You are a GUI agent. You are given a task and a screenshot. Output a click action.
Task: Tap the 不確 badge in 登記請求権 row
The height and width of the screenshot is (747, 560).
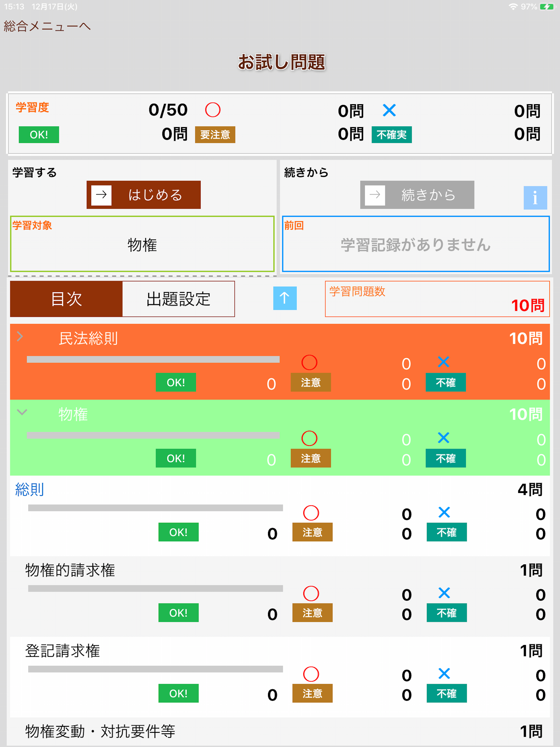pyautogui.click(x=447, y=693)
